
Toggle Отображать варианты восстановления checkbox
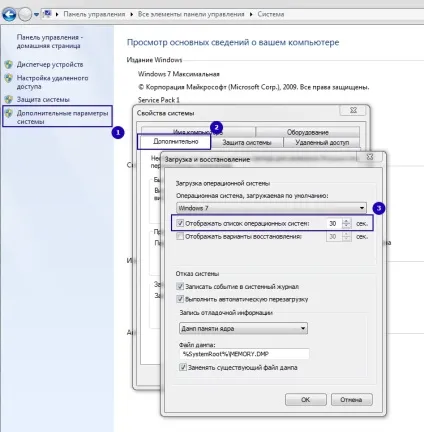pyautogui.click(x=180, y=236)
